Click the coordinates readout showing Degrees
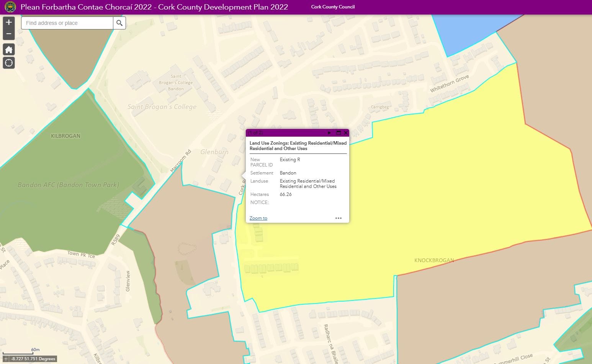The image size is (592, 364). click(33, 359)
